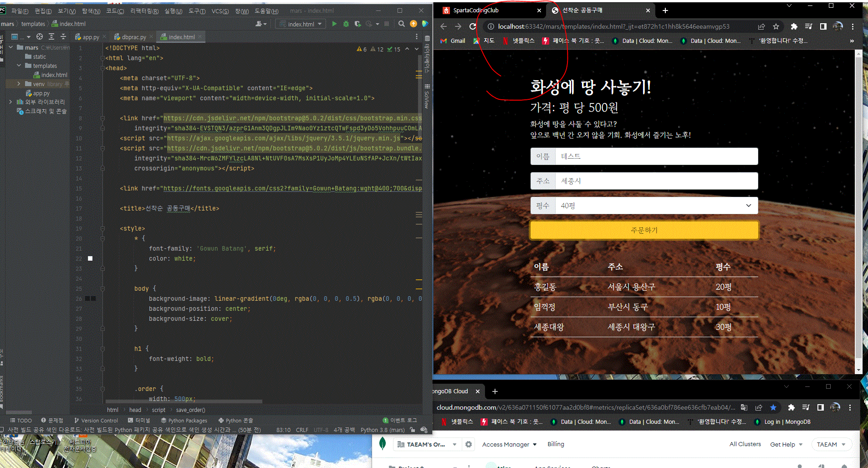Screen dimensions: 868x468
Task: Click the orange update arrow icon in PyCharm
Action: [x=414, y=24]
